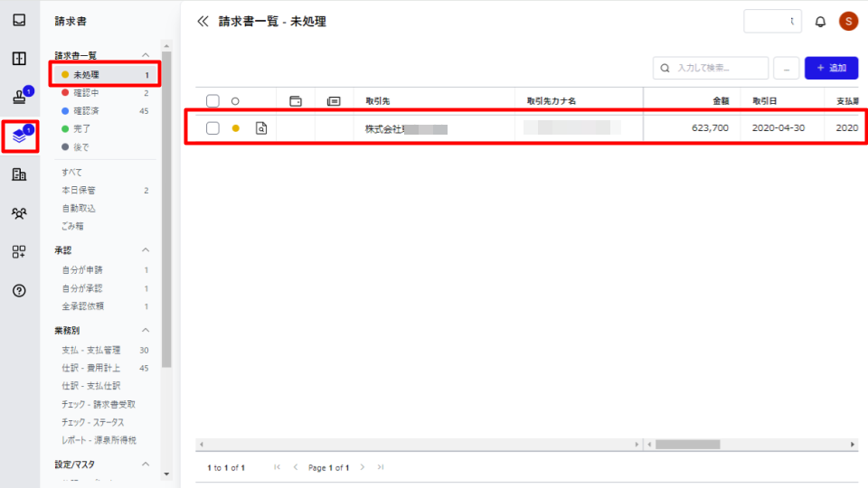Screen dimensions: 868x488
Task: Collapse the 承認 section
Action: point(146,250)
